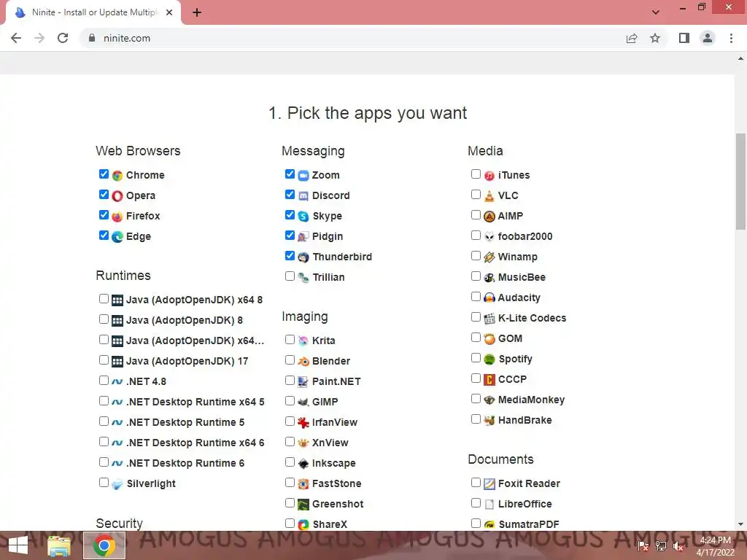Screen dimensions: 747x560
Task: Click the XnView label
Action: click(330, 443)
